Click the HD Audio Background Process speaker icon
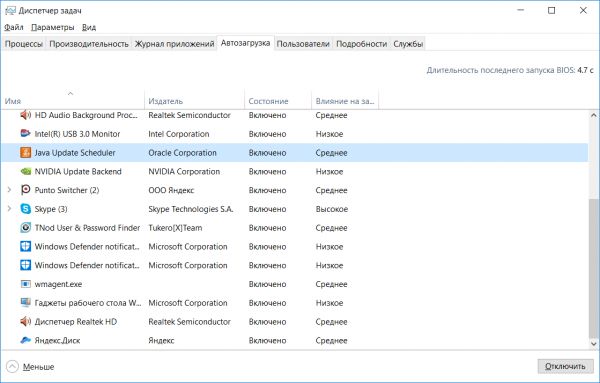This screenshot has height=383, width=600. click(25, 115)
